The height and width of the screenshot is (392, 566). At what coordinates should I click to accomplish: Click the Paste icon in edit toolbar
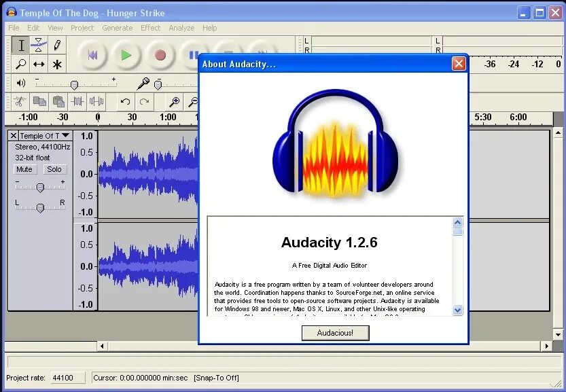pos(58,102)
